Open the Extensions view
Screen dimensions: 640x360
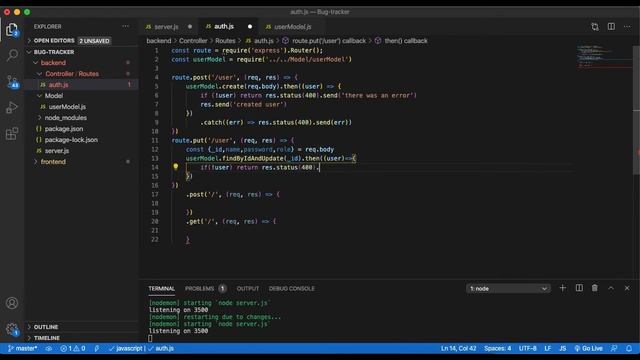(12, 133)
